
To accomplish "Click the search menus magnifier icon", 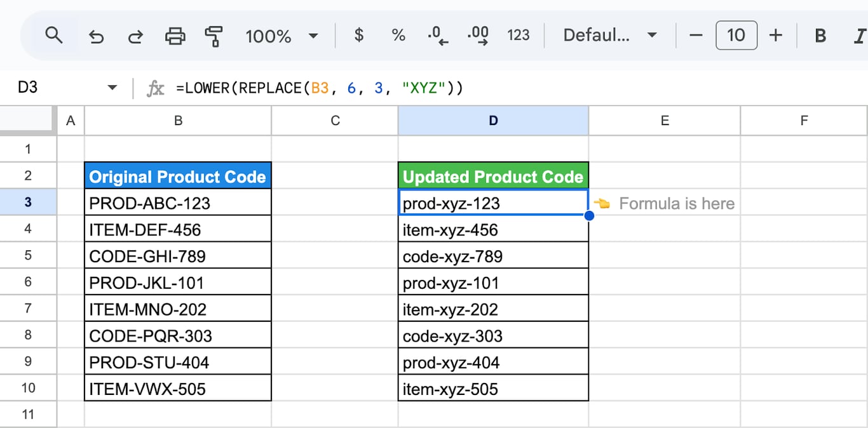I will click(54, 35).
